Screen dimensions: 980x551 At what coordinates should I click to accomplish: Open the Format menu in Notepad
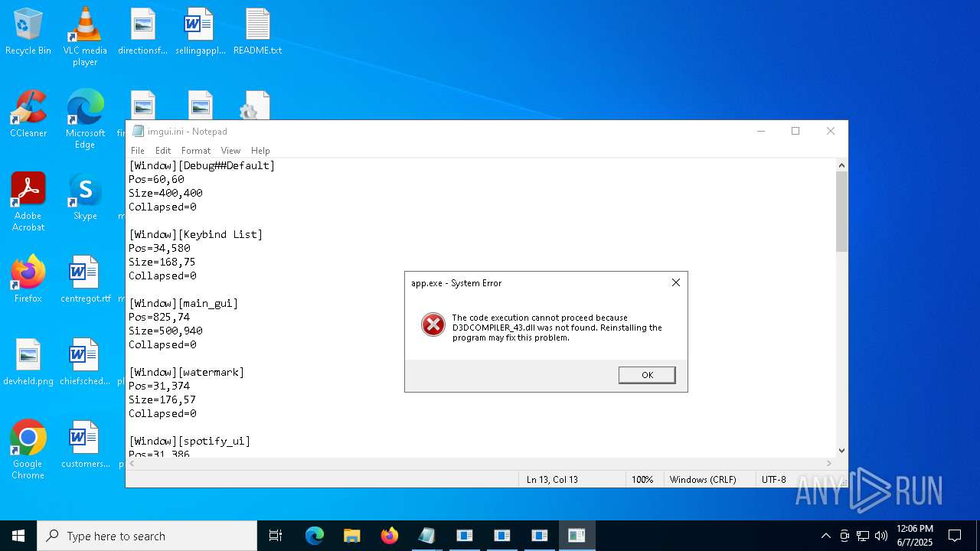196,151
